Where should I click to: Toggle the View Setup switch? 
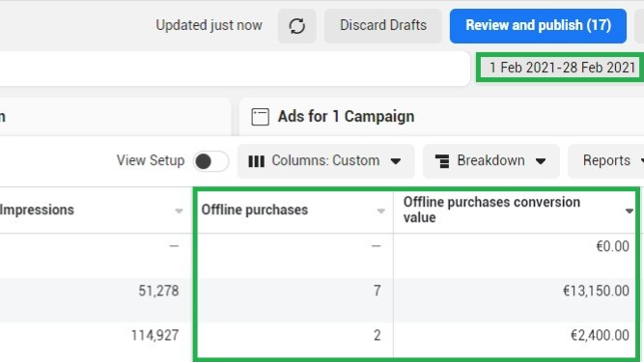coord(210,161)
